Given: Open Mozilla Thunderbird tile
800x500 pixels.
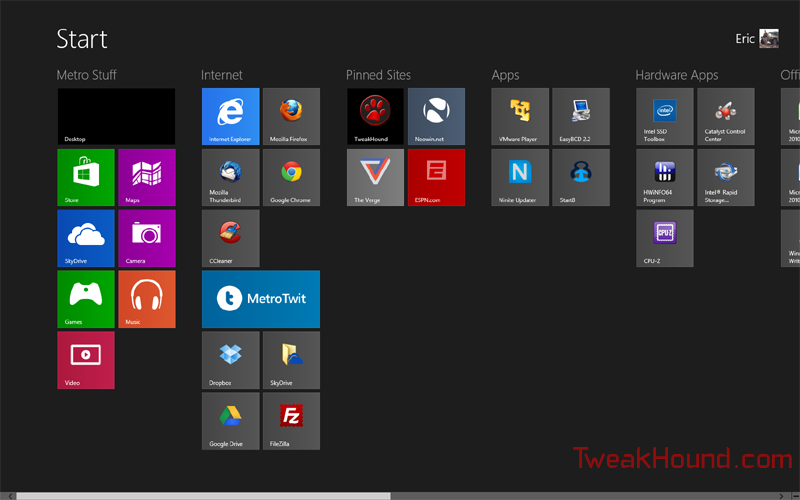Looking at the screenshot, I should [x=231, y=178].
